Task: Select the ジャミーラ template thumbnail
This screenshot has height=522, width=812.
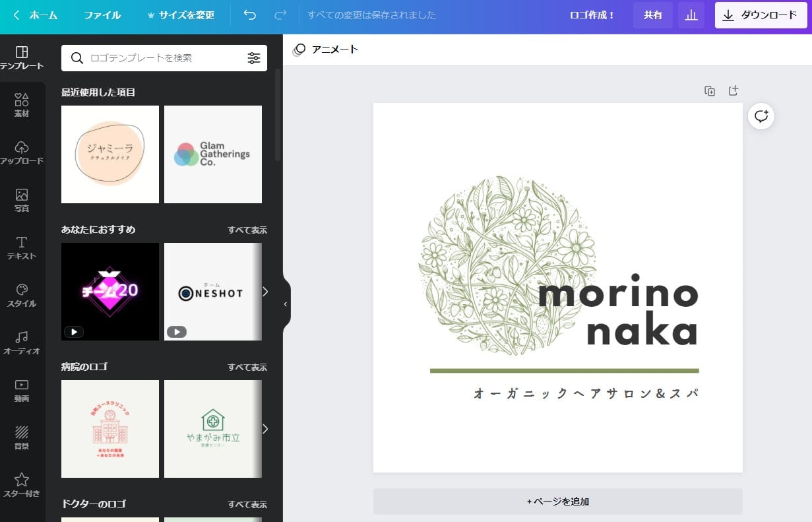Action: tap(109, 154)
